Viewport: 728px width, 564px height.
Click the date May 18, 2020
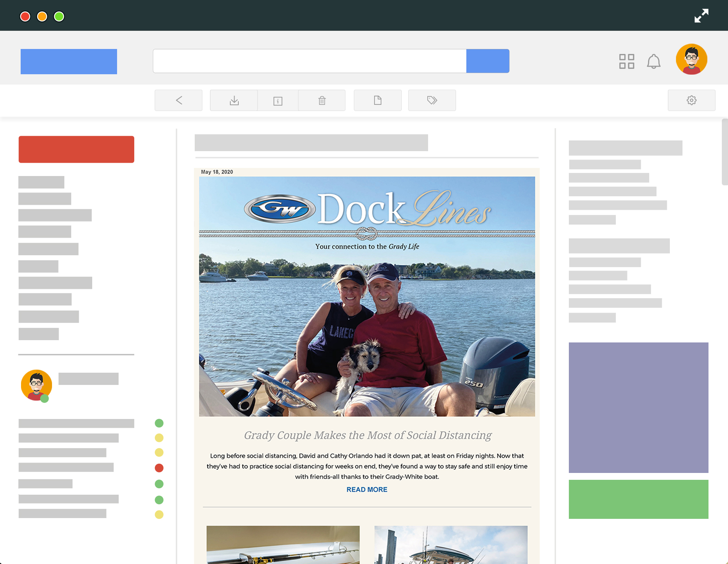click(x=217, y=172)
